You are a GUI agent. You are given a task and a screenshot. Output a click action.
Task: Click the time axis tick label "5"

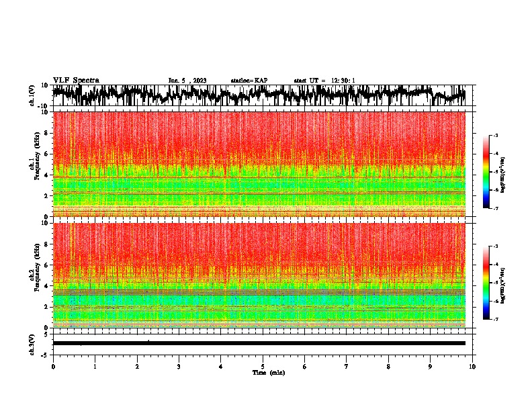(x=263, y=367)
